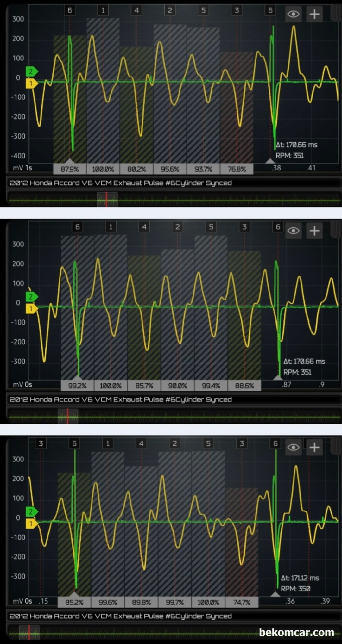342x644 pixels.
Task: Click the left cursor triangle in middle panel
Action: pos(77,377)
